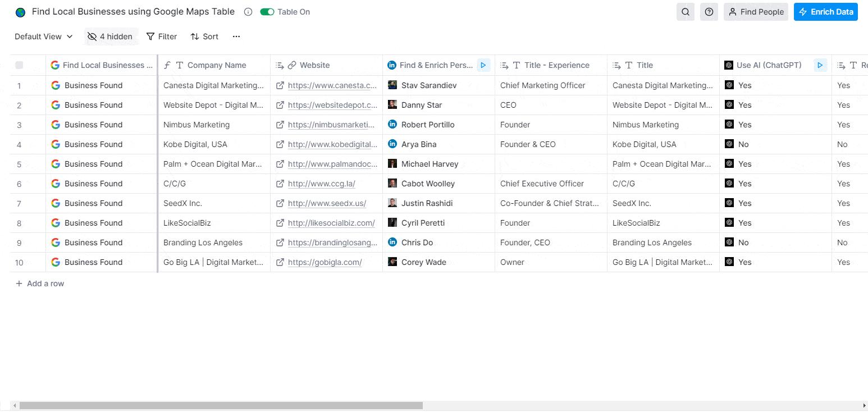Click LinkedIn icon beside Robert Portillo
The image size is (868, 412).
(392, 124)
